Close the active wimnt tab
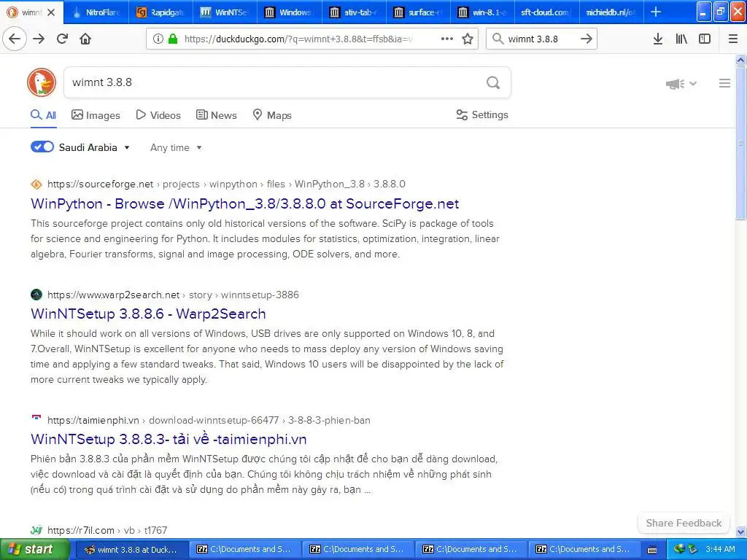The image size is (747, 560). pos(52,12)
